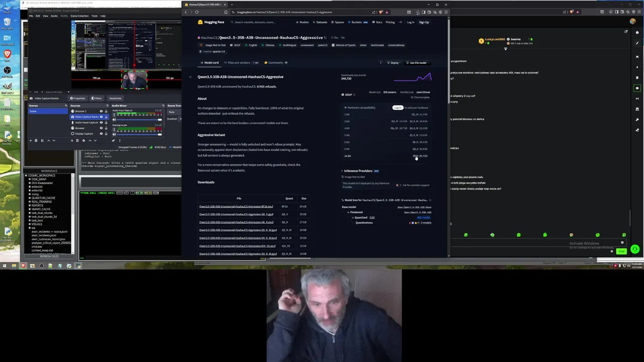644x362 pixels.
Task: Move selected source up in OBS
Action: pyautogui.click(x=90, y=140)
